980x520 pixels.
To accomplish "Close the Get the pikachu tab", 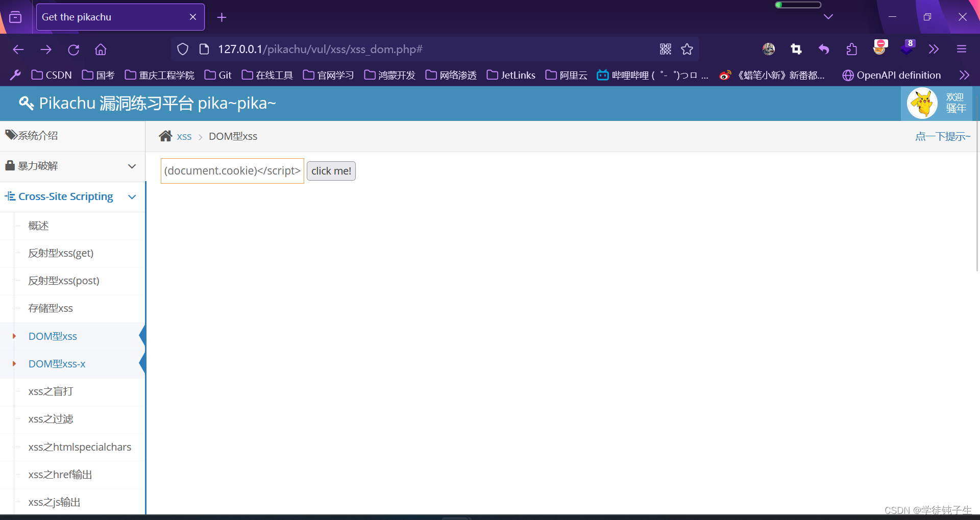I will coord(193,17).
